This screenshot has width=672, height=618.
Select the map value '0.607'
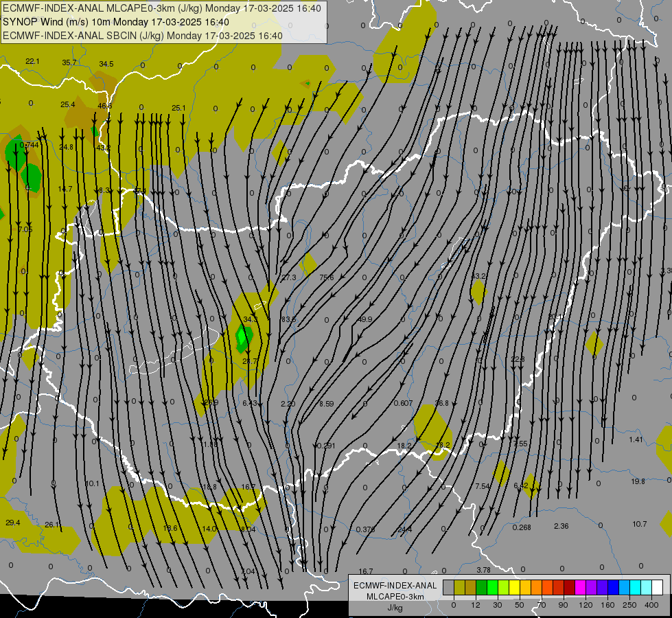404,403
